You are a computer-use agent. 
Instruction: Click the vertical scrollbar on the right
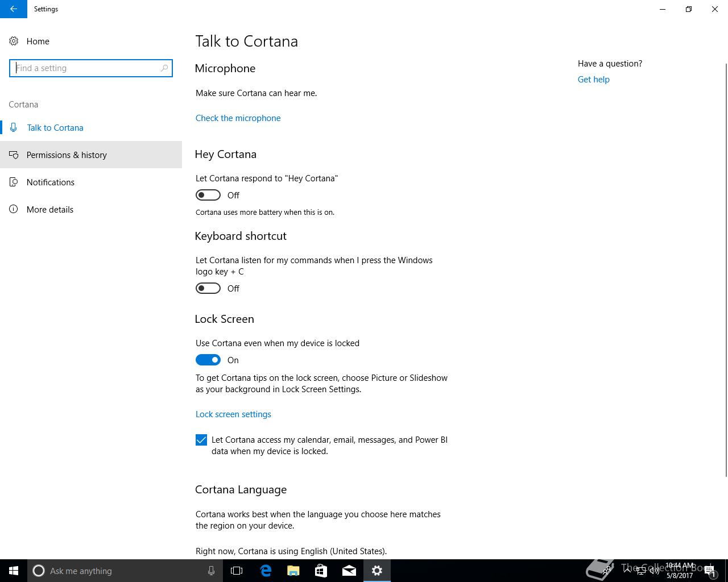coord(725,270)
